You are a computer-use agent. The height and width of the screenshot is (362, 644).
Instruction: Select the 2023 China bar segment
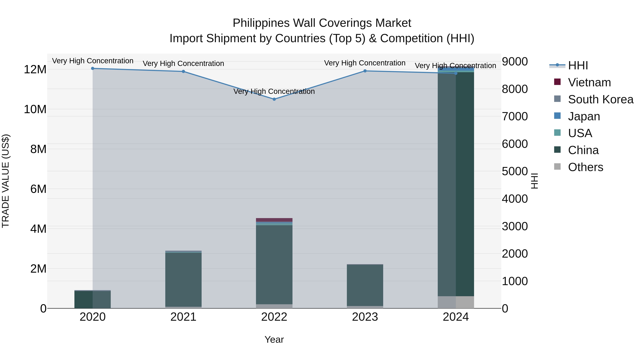365,285
